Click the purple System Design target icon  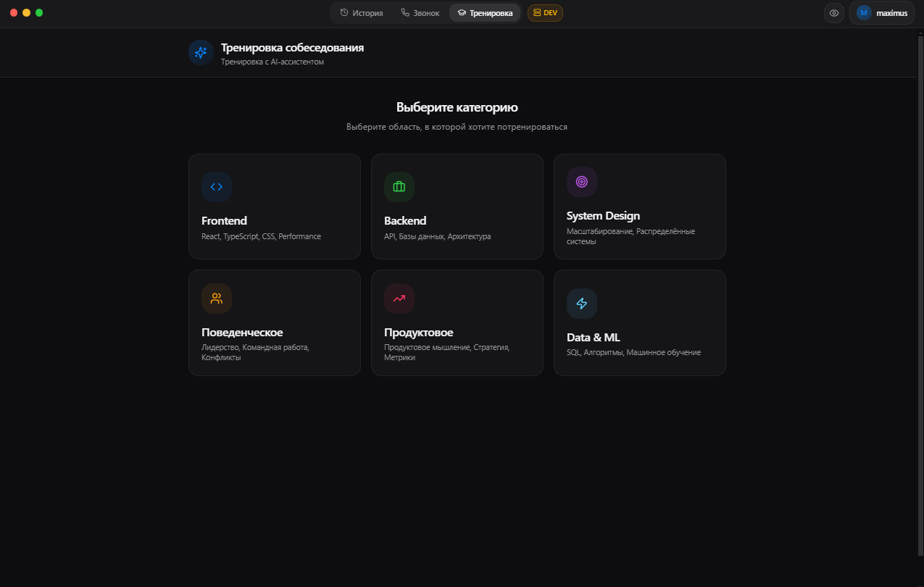pos(582,182)
